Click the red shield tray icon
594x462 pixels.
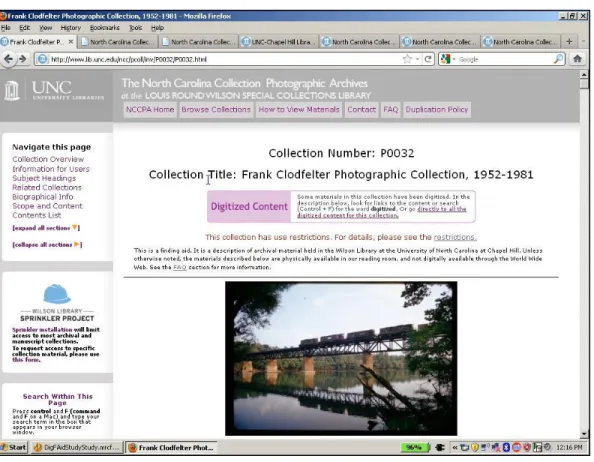(x=527, y=447)
